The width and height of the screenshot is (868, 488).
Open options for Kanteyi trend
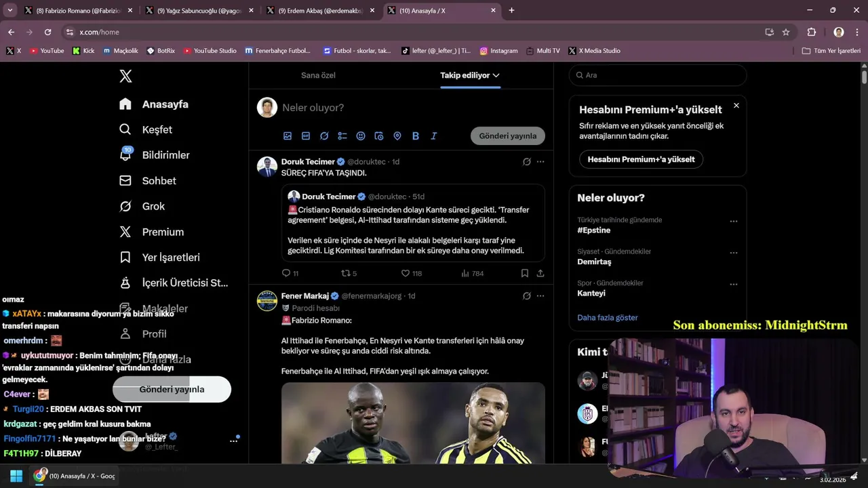[733, 284]
